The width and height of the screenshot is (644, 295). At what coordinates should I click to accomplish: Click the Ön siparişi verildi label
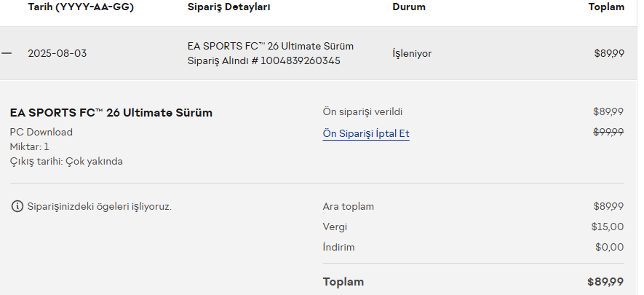coord(362,111)
